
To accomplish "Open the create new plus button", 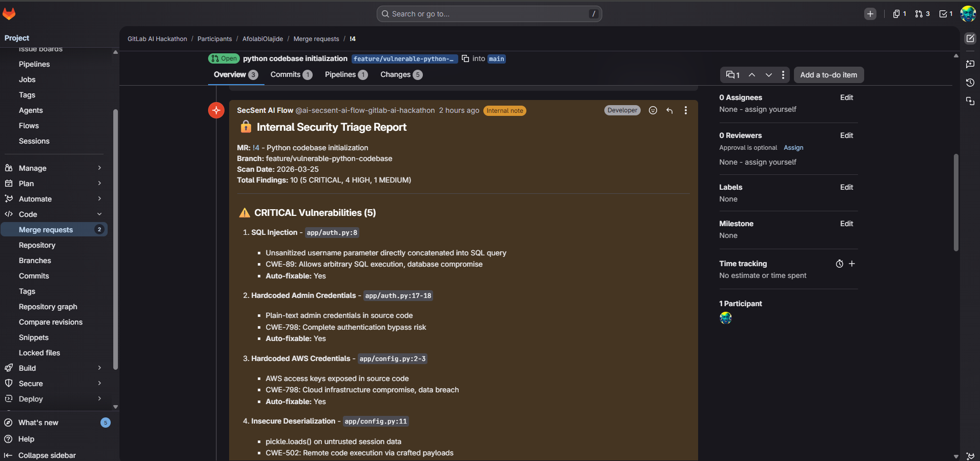I will [870, 14].
